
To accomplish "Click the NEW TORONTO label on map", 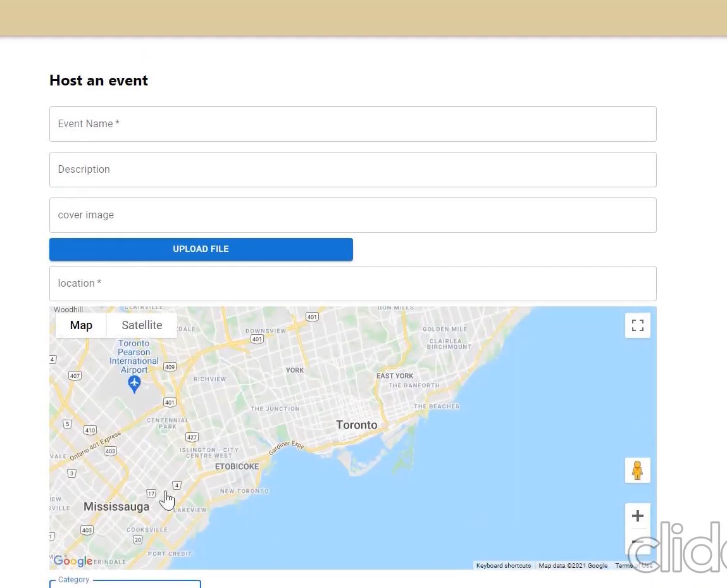I will click(244, 491).
